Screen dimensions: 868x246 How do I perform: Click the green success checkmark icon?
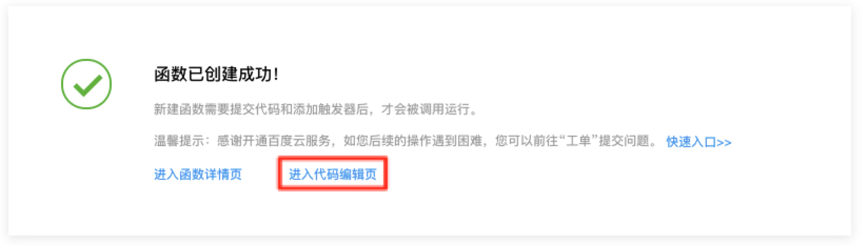point(86,84)
